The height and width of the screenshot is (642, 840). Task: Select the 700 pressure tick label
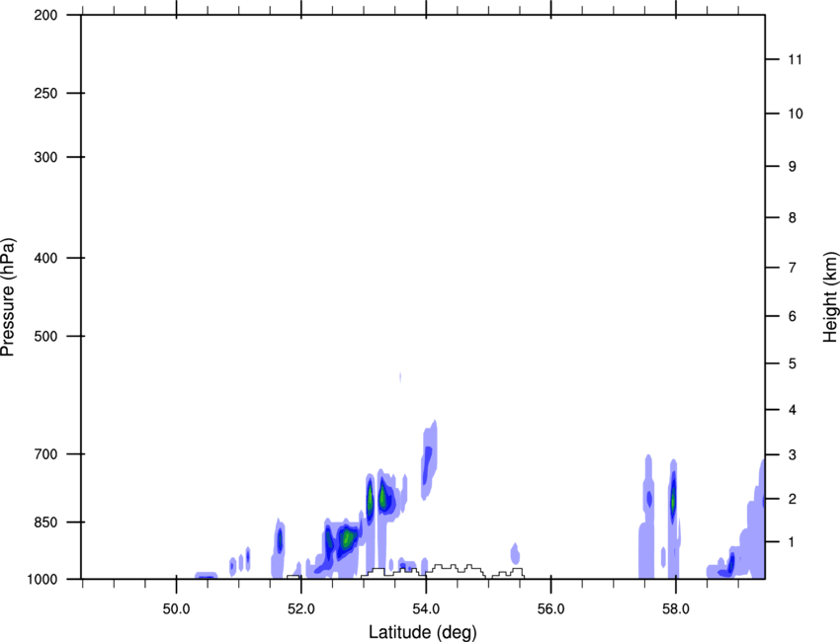point(45,454)
